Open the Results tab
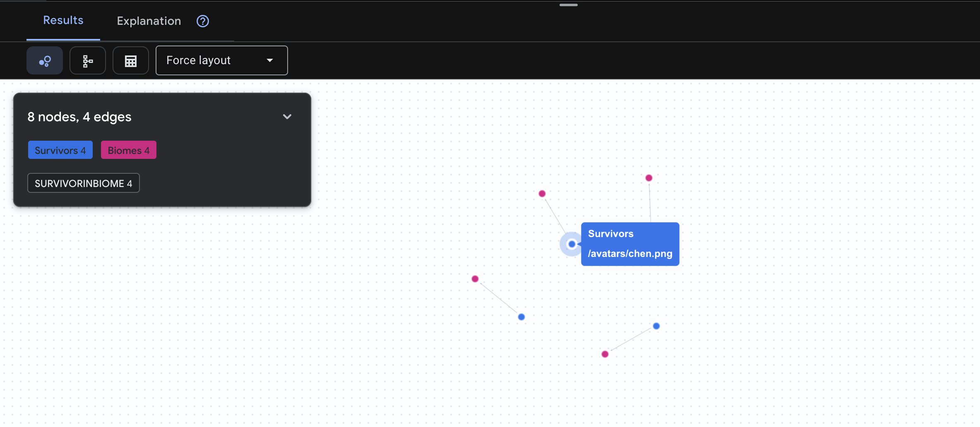Image resolution: width=980 pixels, height=427 pixels. [x=63, y=20]
